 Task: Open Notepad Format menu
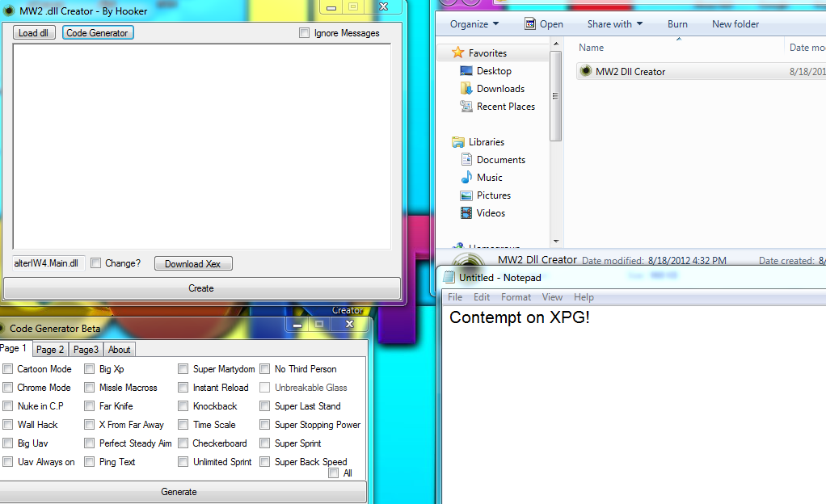coord(516,297)
